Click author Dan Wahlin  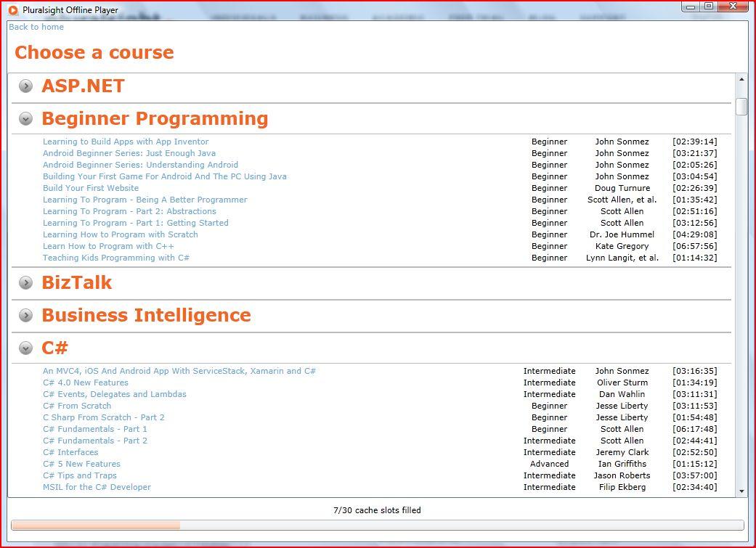pos(622,394)
